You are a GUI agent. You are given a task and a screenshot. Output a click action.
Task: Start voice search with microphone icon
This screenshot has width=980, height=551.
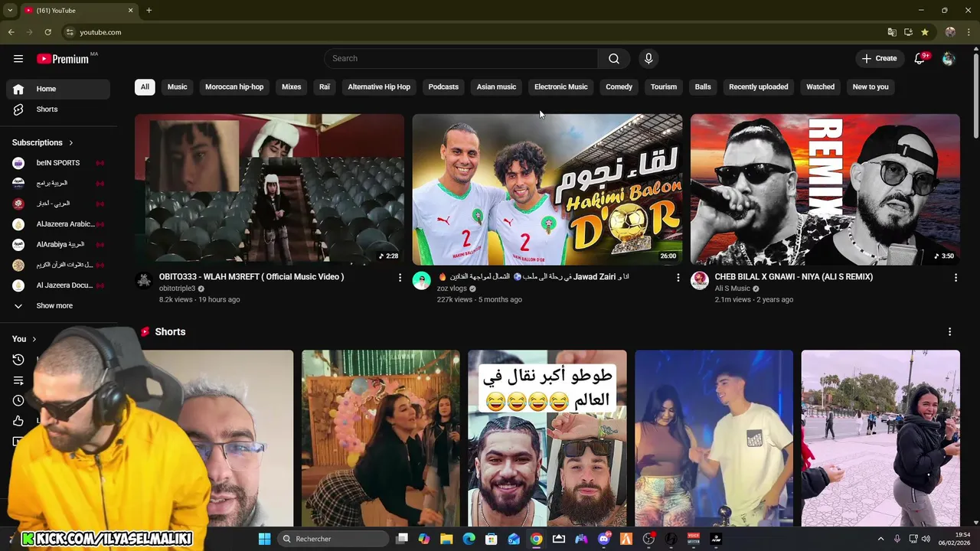click(648, 59)
